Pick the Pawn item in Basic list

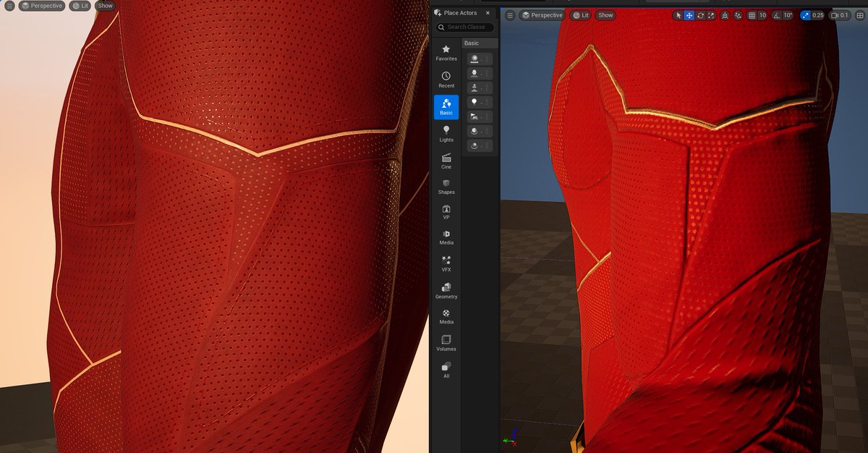tap(480, 88)
